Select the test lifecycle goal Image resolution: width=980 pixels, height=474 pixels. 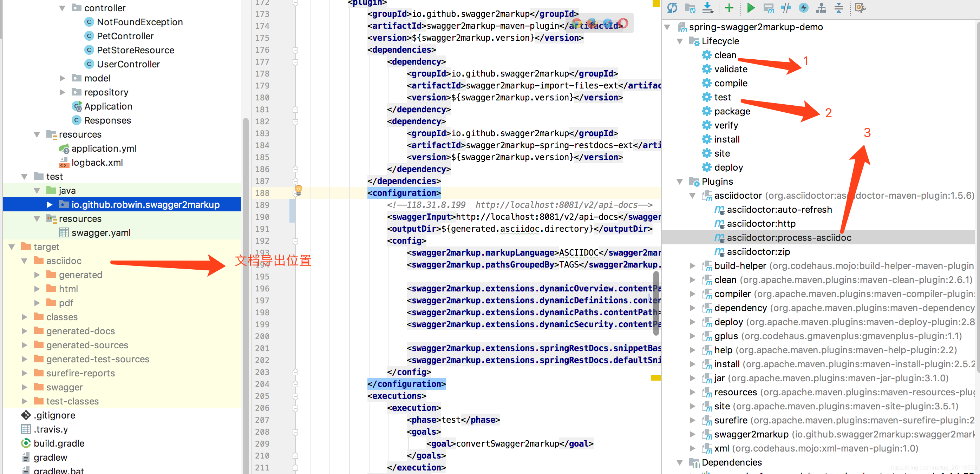(722, 97)
